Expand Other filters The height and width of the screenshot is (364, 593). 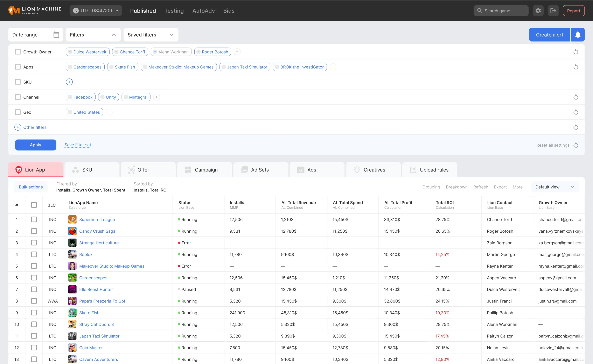31,127
